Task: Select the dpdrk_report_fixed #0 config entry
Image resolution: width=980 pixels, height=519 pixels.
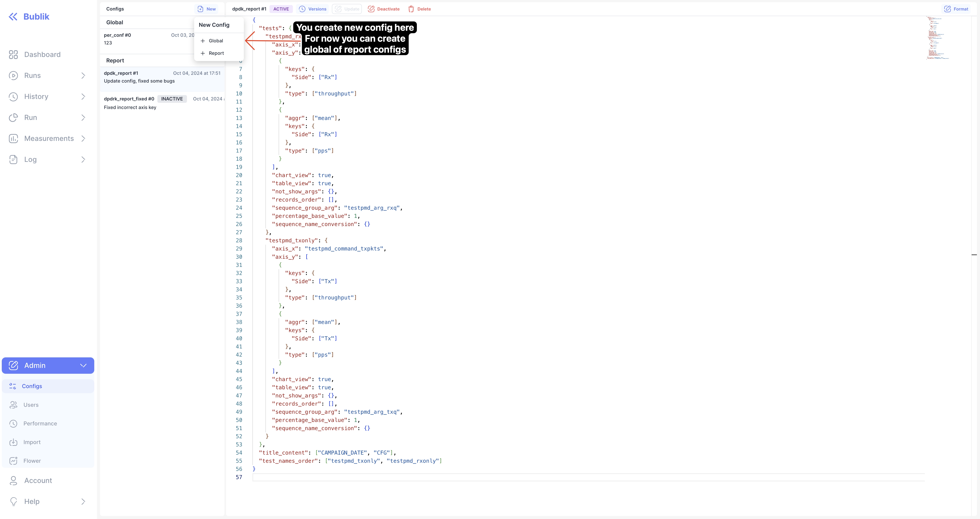Action: tap(152, 103)
